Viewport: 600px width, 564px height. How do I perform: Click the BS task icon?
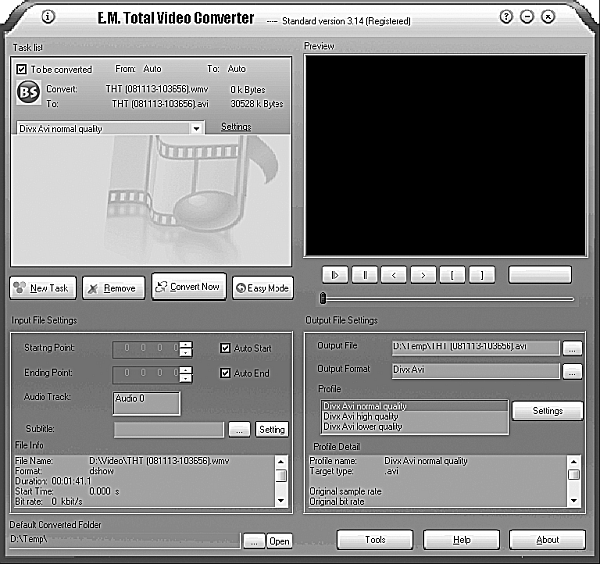28,92
